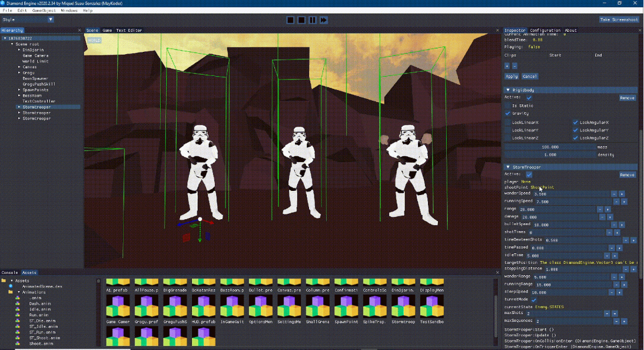Collapse the Rigidbody component header

click(x=570, y=90)
